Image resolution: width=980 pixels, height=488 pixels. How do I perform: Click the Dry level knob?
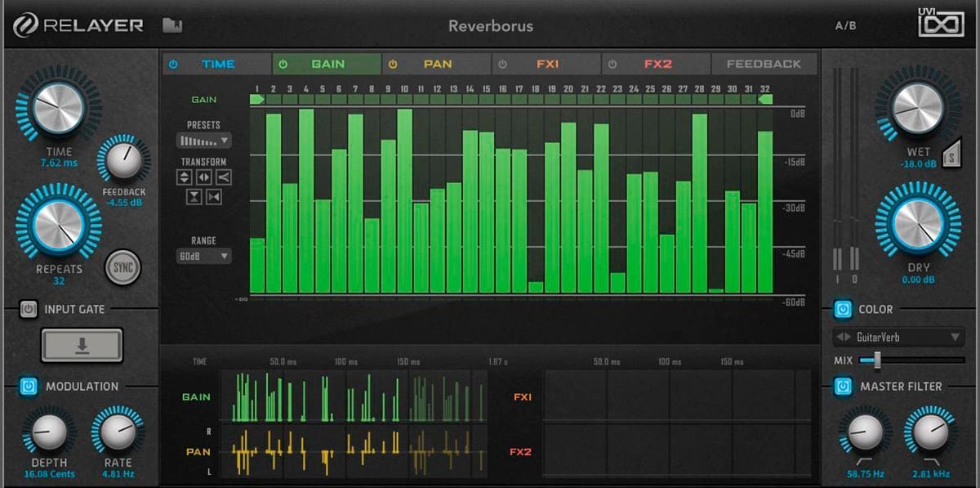click(919, 223)
